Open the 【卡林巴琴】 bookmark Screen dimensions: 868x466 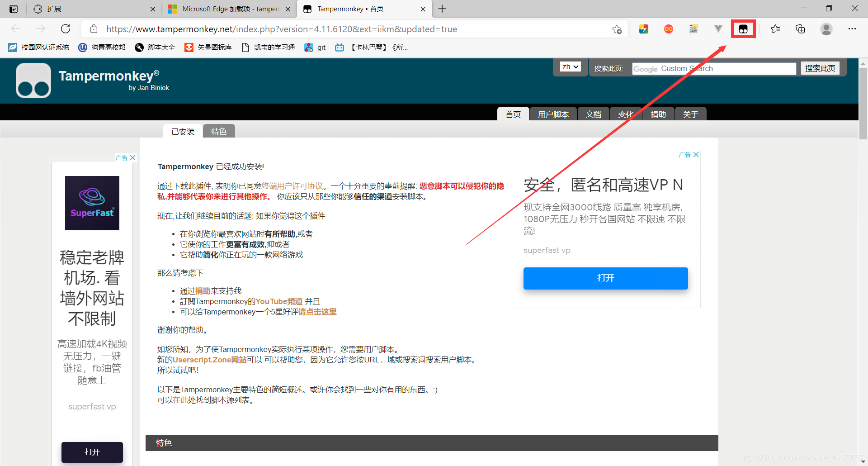click(x=372, y=48)
